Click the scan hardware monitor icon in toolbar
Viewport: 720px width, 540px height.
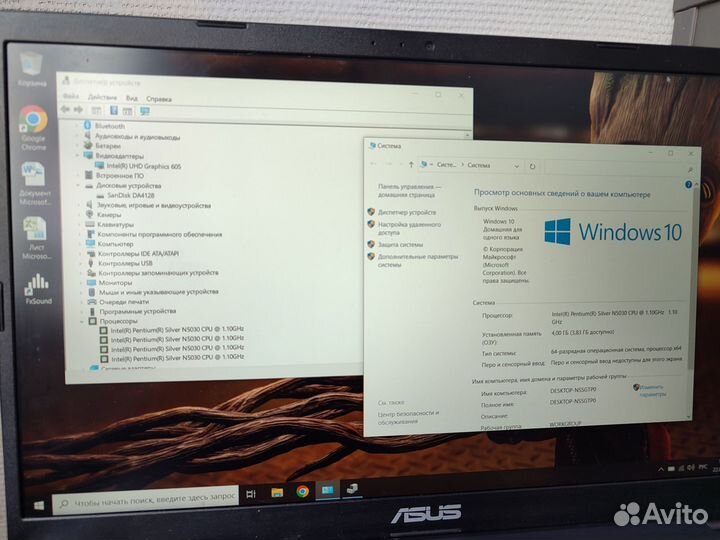tap(145, 111)
